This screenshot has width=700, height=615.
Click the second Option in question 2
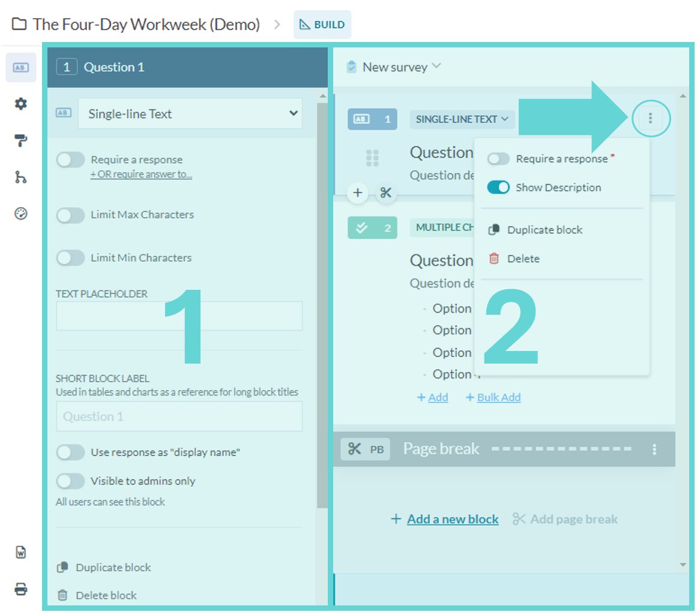pyautogui.click(x=452, y=330)
